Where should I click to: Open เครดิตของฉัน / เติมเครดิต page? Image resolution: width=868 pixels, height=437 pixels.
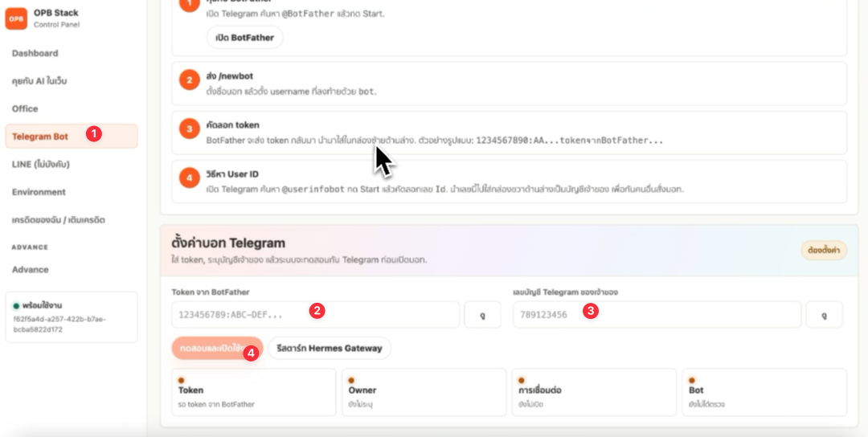pyautogui.click(x=59, y=219)
